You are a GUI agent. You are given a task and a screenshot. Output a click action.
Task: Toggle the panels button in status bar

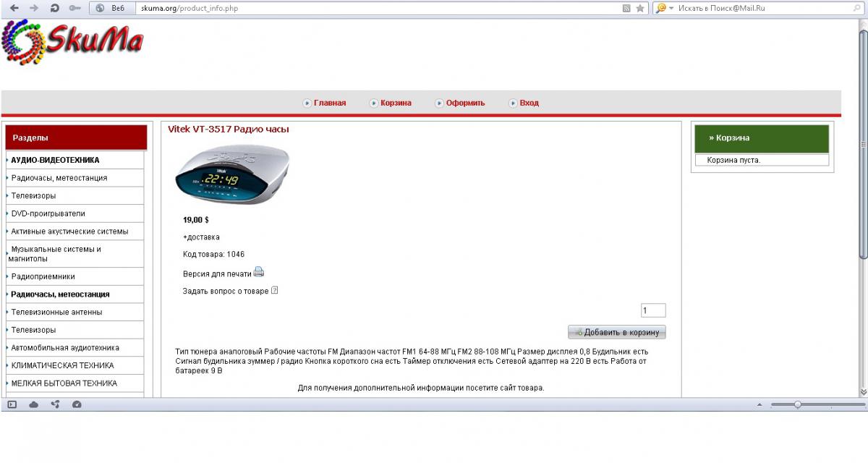click(x=12, y=404)
